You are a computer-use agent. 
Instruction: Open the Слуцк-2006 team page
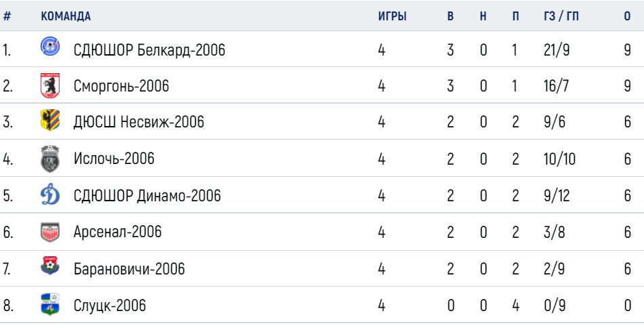110,306
